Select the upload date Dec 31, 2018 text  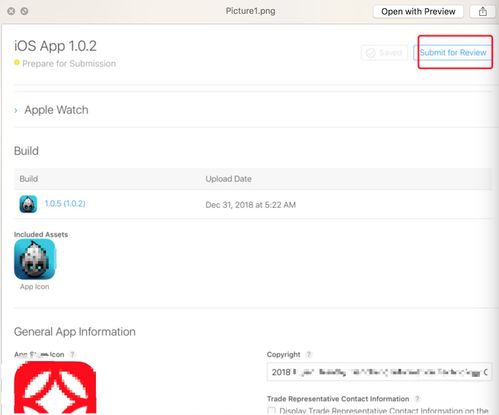tap(251, 205)
